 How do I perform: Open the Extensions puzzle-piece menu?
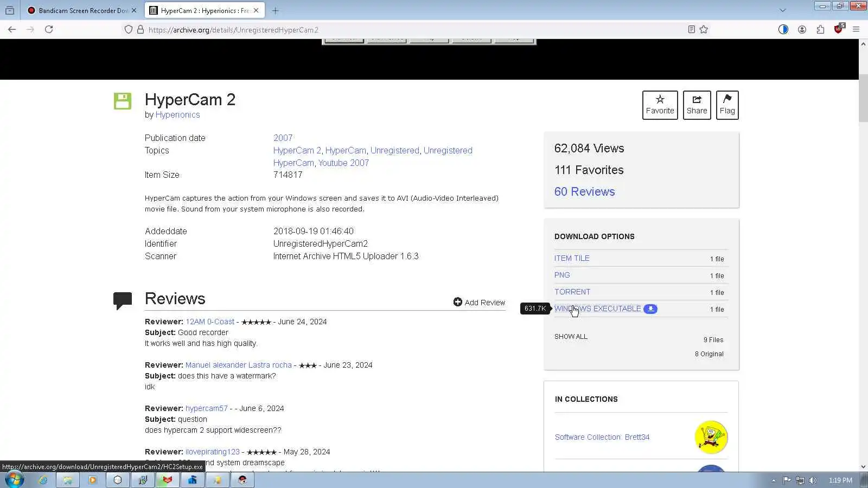pyautogui.click(x=820, y=29)
